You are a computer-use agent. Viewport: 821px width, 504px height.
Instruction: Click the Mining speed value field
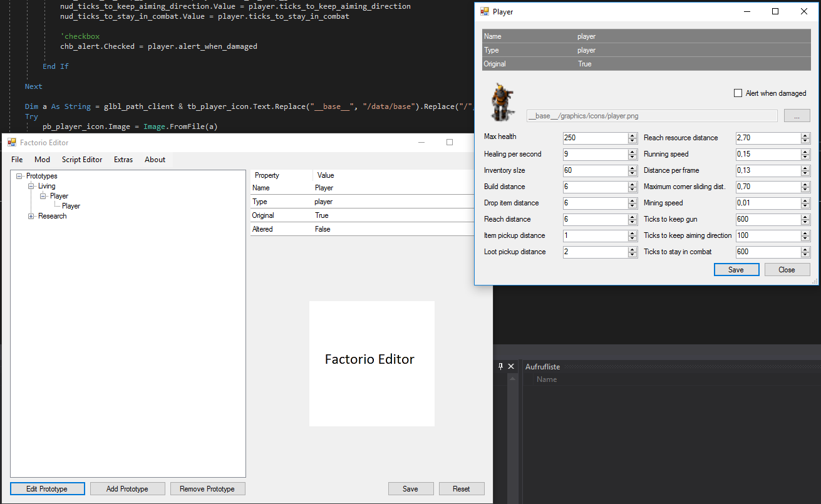click(768, 203)
